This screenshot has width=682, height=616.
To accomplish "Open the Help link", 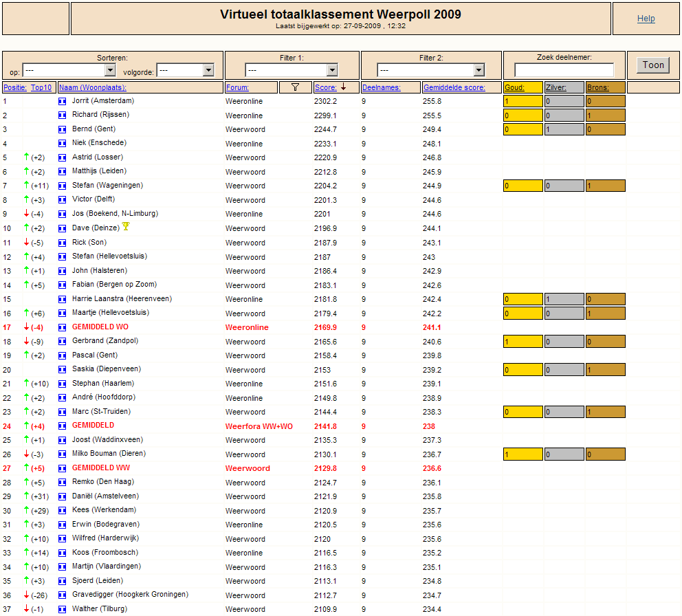I will pos(646,19).
